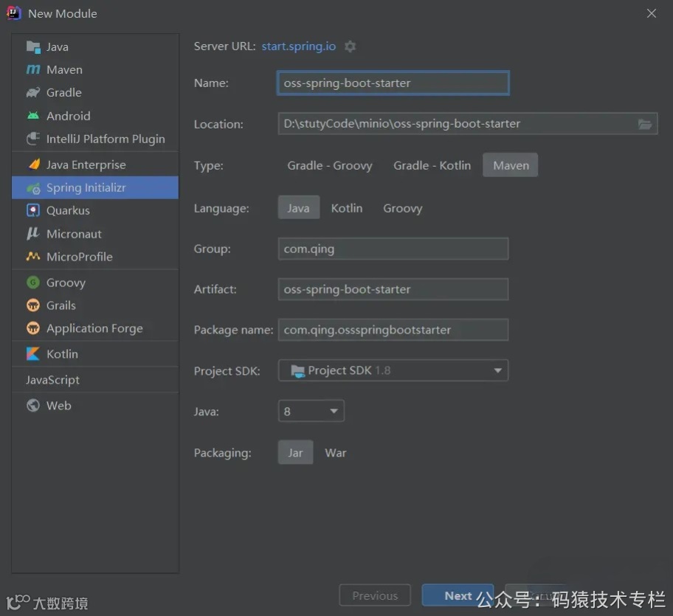This screenshot has height=616, width=673.
Task: Select the green Groovy icon
Action: click(33, 283)
